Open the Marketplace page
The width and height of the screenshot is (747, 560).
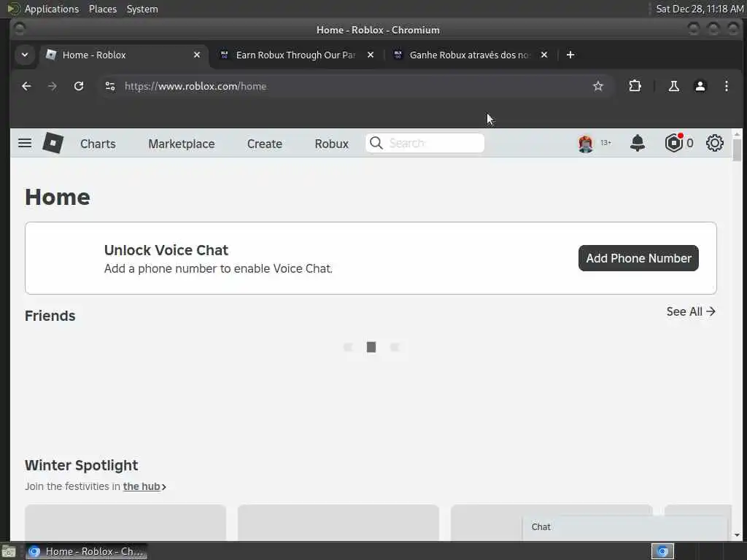[x=182, y=144]
